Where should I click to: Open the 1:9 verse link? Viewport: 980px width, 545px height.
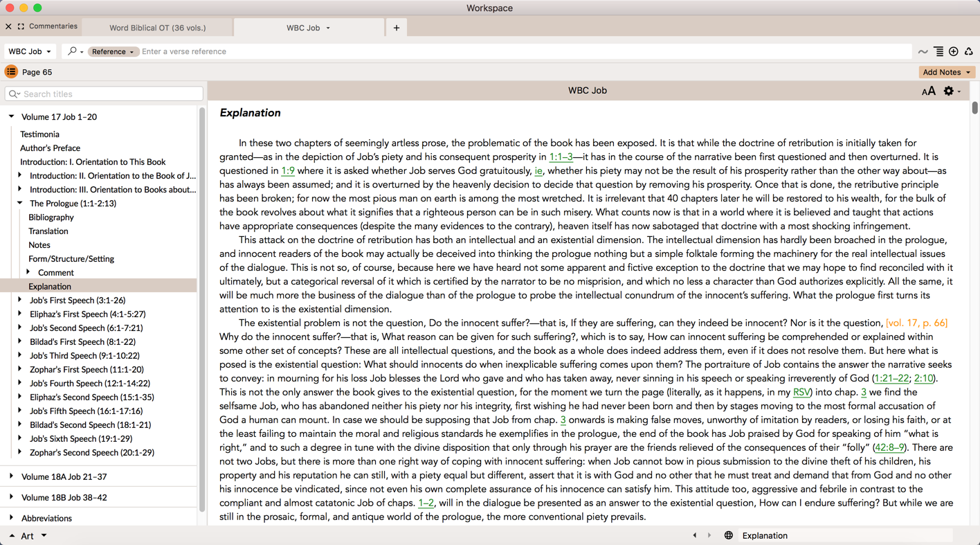[288, 170]
